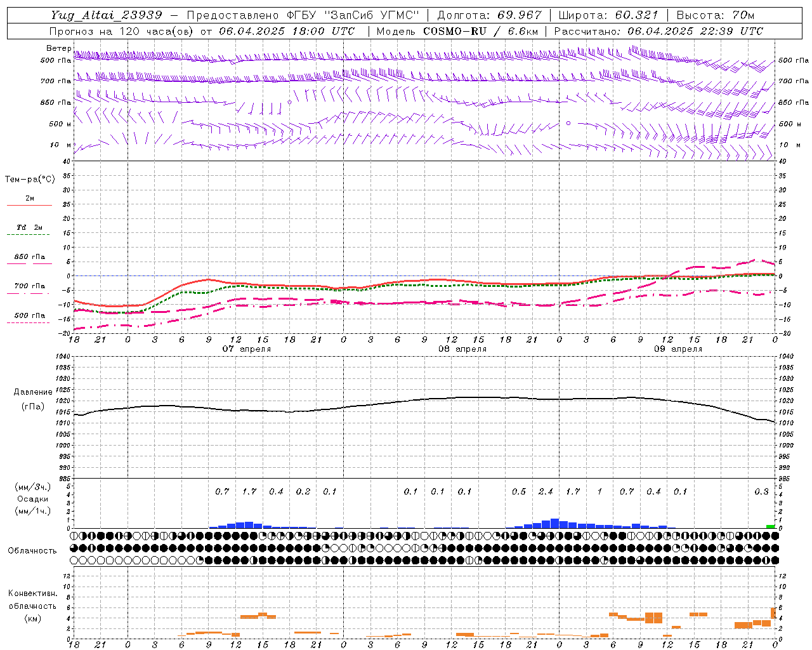Click the Давление pressure panel label

(33, 392)
